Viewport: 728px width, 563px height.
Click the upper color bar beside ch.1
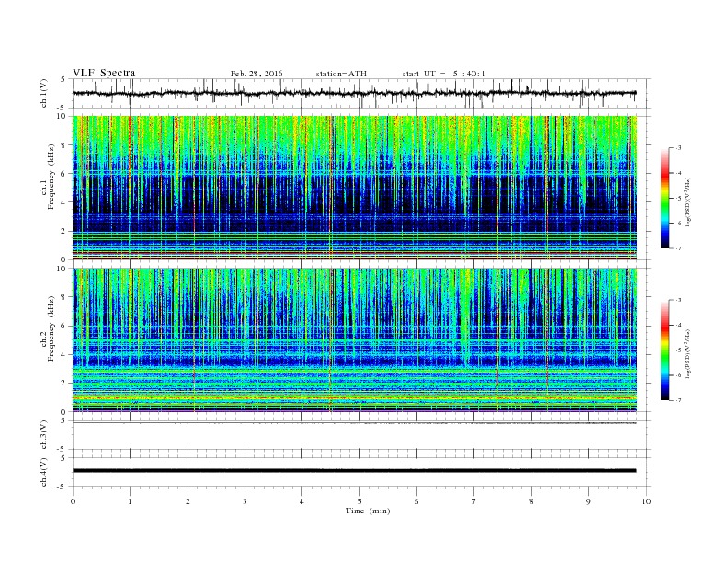coord(665,199)
